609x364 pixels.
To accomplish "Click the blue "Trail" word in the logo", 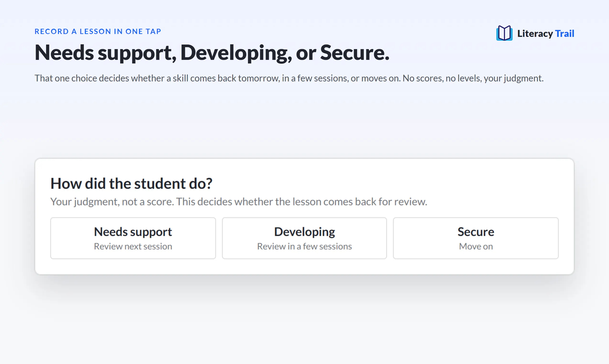I will point(565,34).
